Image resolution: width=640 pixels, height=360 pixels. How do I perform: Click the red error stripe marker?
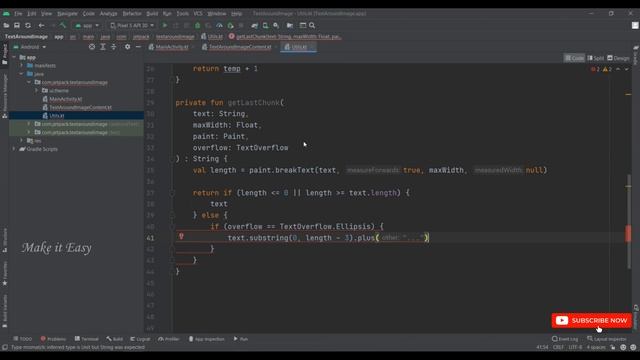[x=628, y=234]
